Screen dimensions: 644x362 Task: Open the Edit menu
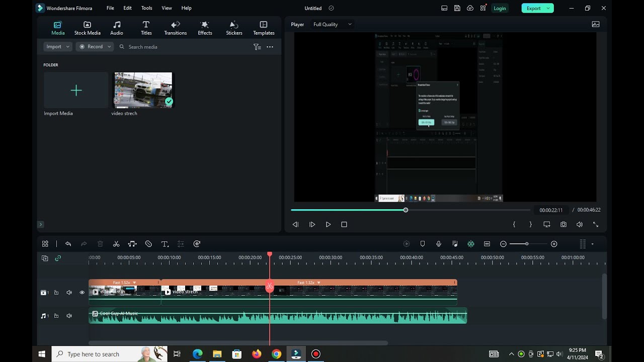click(x=128, y=8)
